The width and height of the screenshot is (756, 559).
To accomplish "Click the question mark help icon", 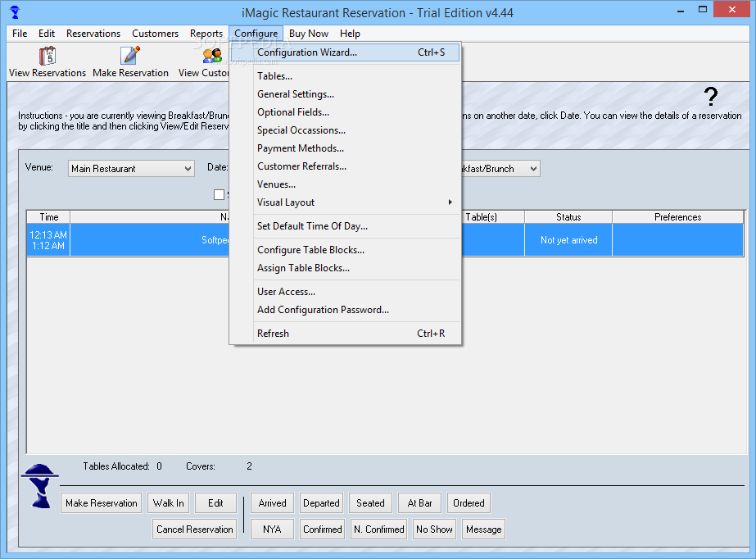I will click(711, 97).
